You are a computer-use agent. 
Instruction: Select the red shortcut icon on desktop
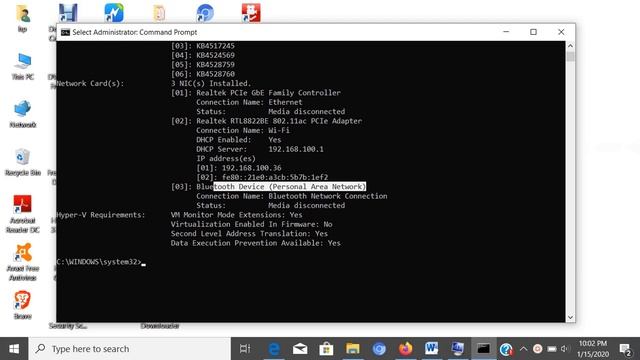(251, 13)
